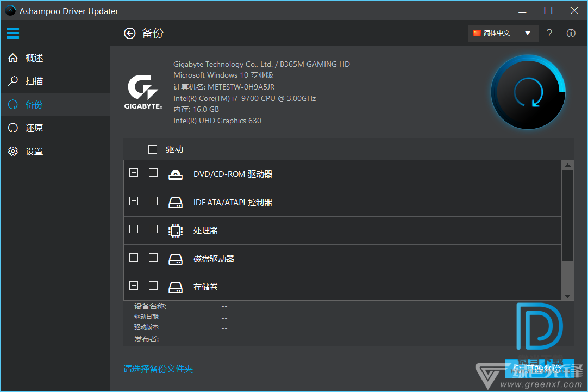Click the Intel Core i7-9700 CPU text

245,98
